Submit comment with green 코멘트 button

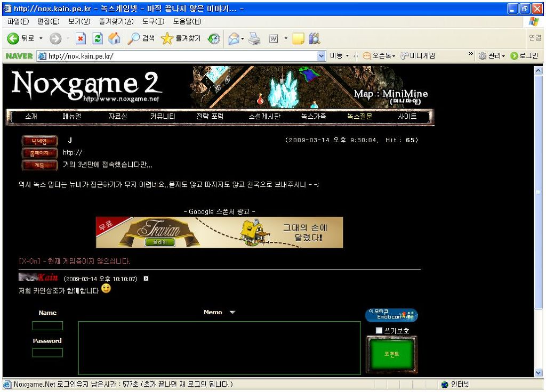click(x=392, y=354)
